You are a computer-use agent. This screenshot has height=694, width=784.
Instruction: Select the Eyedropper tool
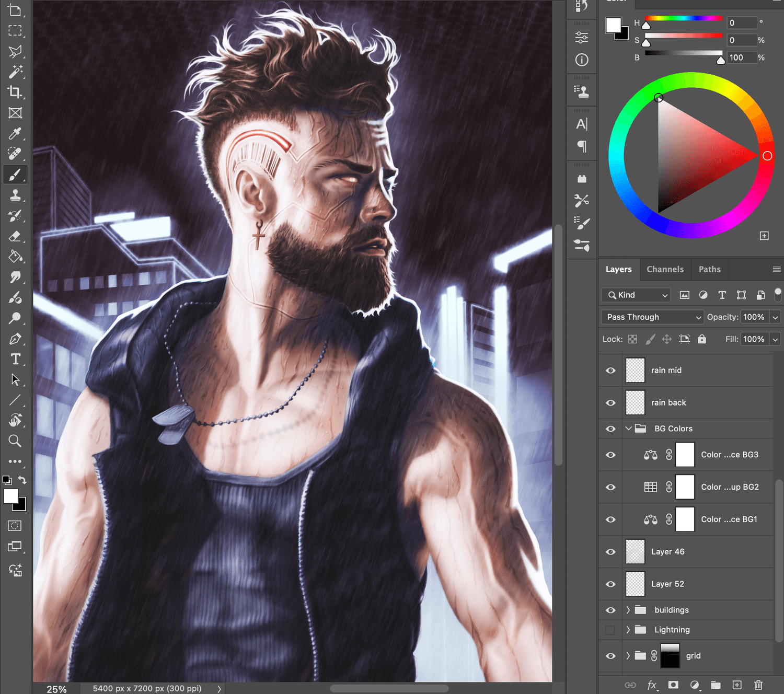click(15, 133)
